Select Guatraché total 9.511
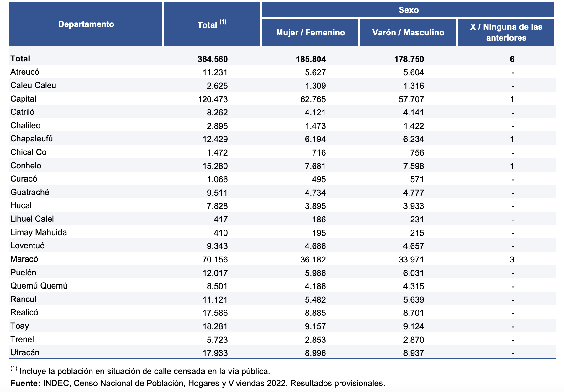Image resolution: width=564 pixels, height=392 pixels. (217, 193)
